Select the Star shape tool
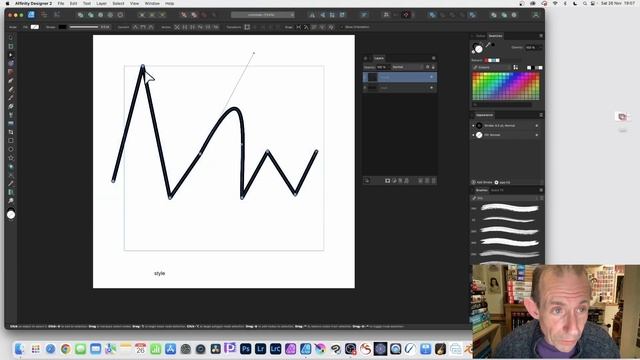Screen dimensions: 640x360 pos(11,158)
